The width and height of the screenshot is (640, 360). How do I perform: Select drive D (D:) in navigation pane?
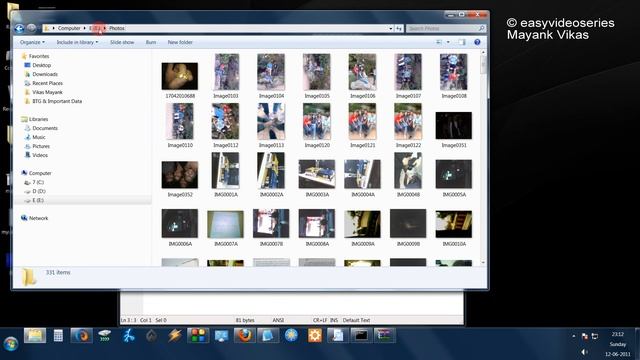click(x=39, y=191)
